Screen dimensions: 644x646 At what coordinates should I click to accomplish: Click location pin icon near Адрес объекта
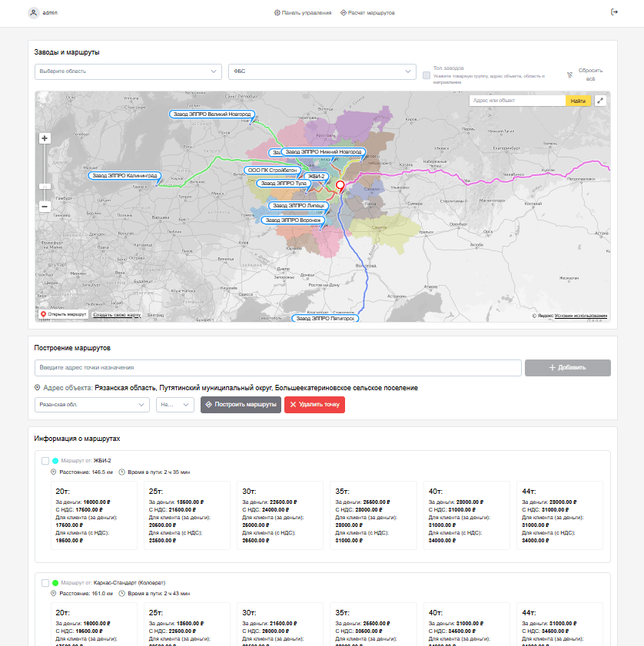point(37,388)
